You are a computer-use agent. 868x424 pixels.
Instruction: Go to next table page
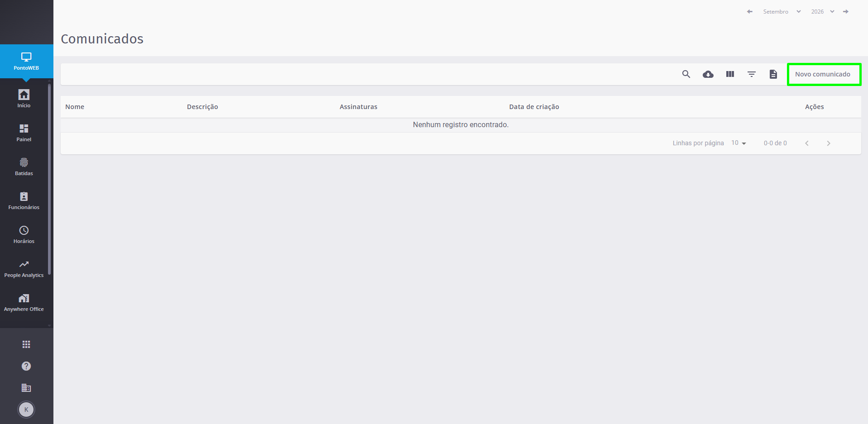[829, 143]
